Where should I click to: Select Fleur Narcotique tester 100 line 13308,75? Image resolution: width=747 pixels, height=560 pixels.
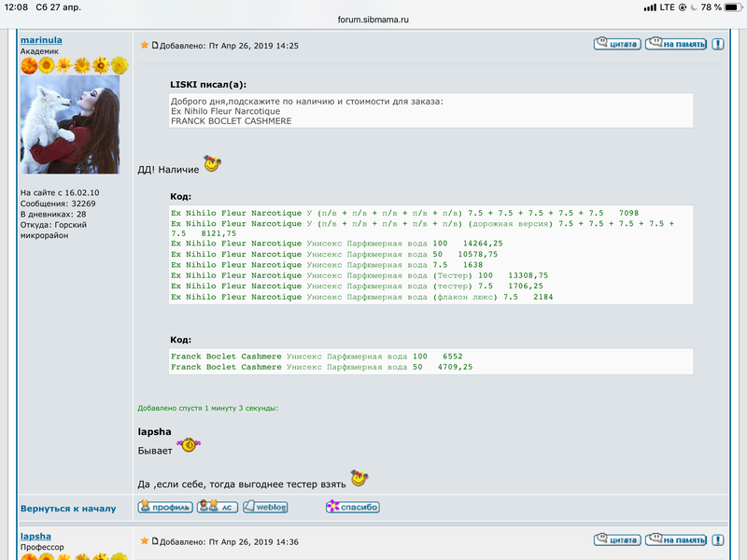(359, 275)
